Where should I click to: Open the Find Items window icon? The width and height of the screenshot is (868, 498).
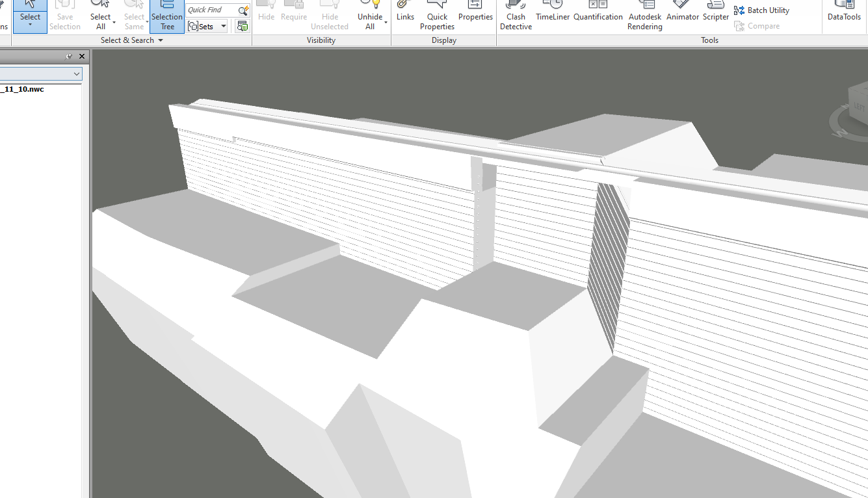tap(243, 27)
